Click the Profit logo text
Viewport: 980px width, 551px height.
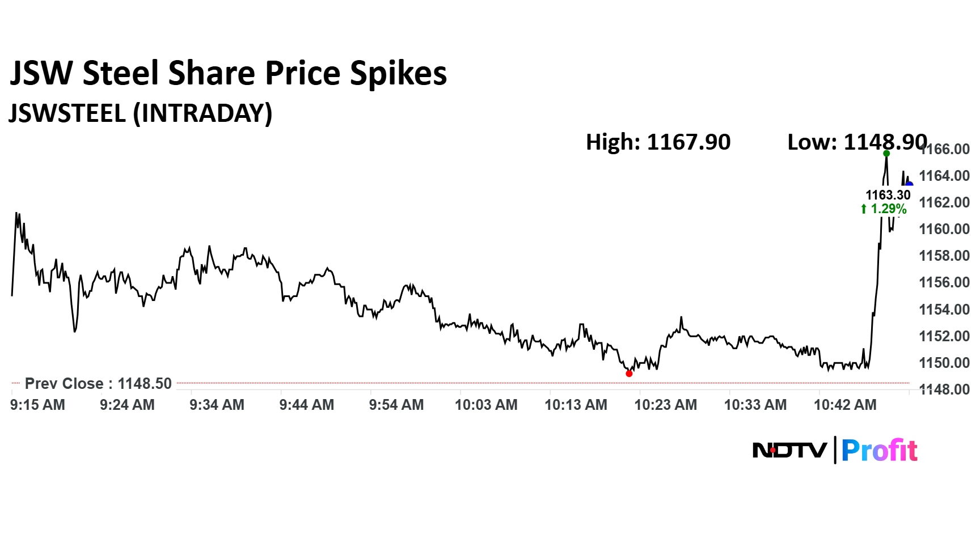click(x=879, y=451)
